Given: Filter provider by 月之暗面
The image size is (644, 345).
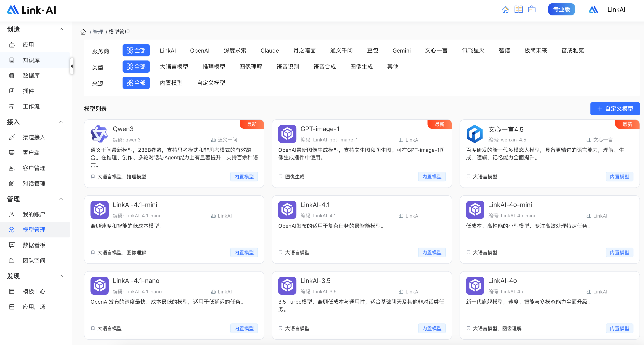Looking at the screenshot, I should click(304, 51).
